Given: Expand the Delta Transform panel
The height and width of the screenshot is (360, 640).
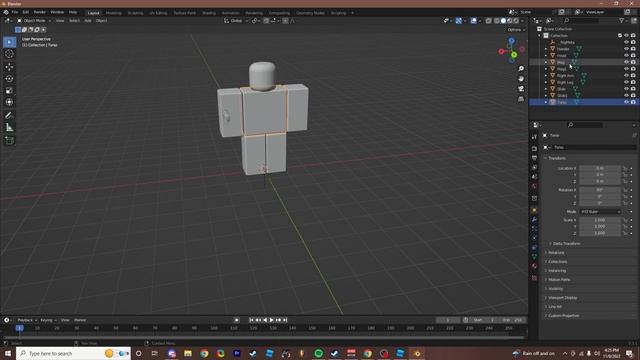Looking at the screenshot, I should [566, 244].
